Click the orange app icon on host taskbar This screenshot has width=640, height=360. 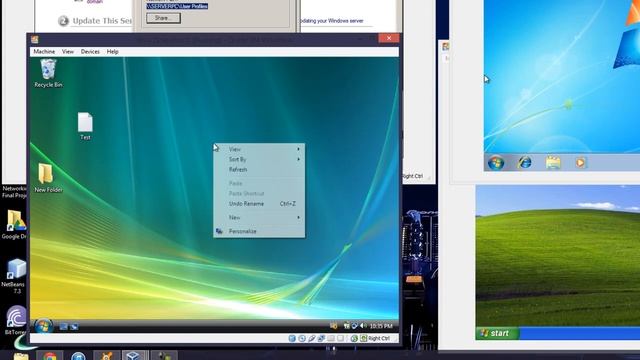tap(106, 356)
